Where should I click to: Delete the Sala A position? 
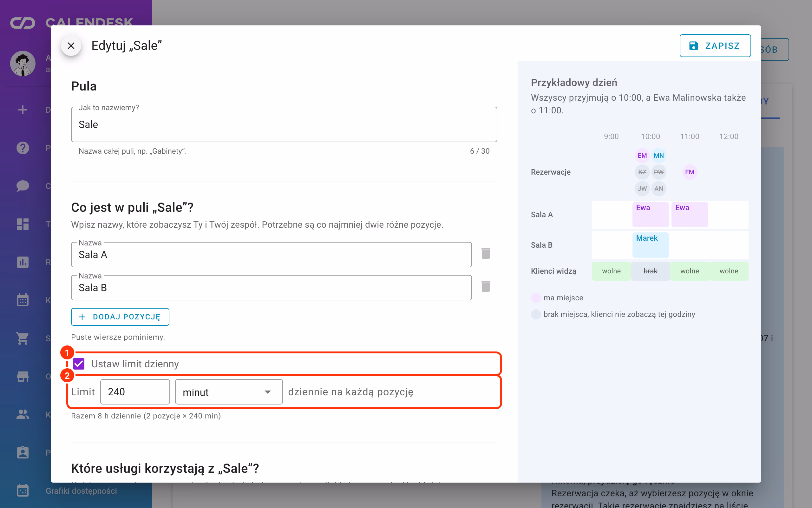coord(486,254)
